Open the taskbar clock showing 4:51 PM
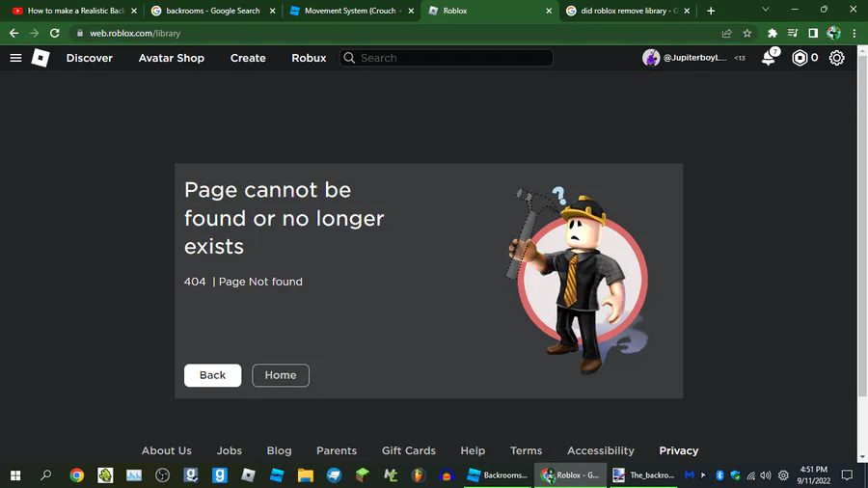This screenshot has width=868, height=488. tap(814, 474)
